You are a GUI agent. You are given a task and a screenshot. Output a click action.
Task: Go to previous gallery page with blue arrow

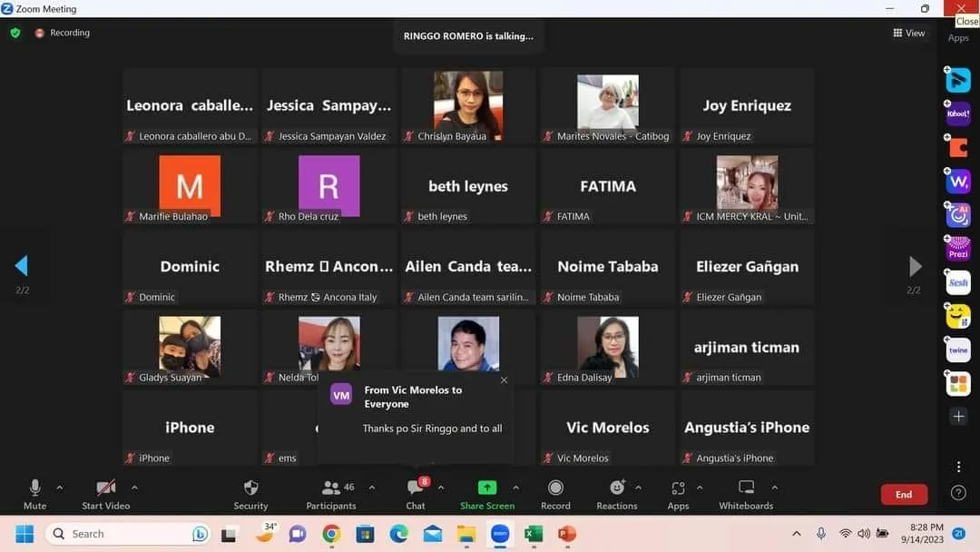(22, 266)
